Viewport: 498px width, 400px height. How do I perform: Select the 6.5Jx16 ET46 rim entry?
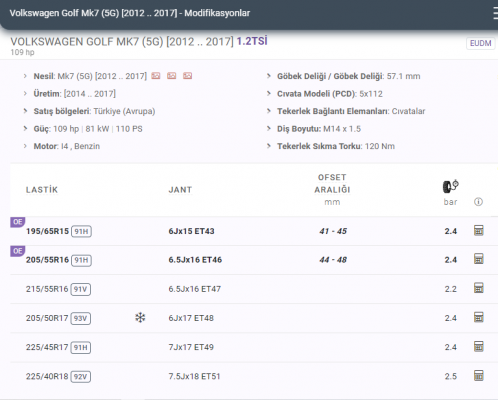tap(195, 260)
